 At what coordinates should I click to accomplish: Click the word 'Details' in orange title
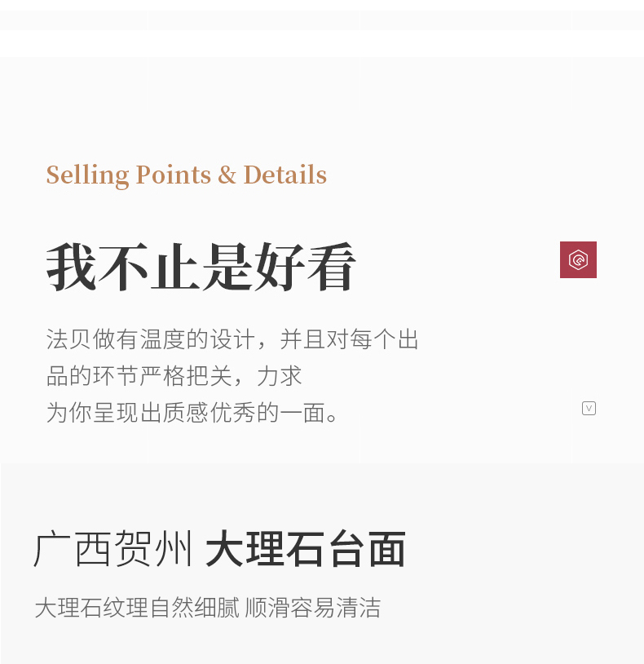pos(285,175)
